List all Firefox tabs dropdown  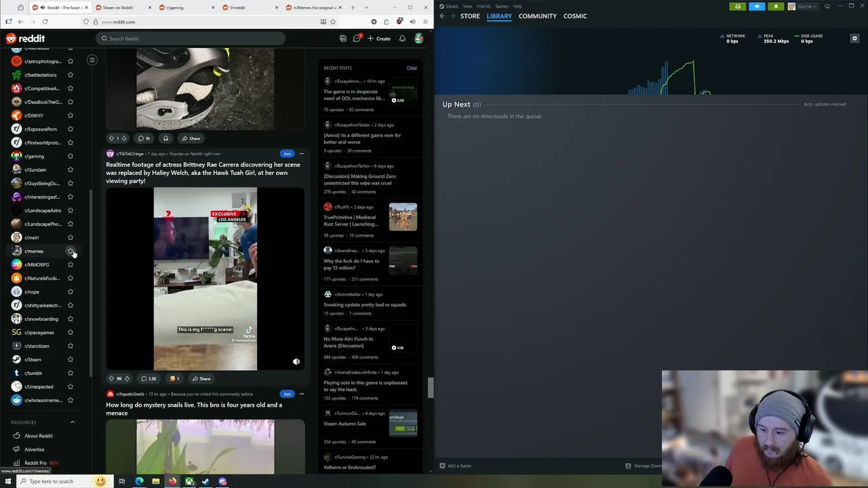(367, 7)
